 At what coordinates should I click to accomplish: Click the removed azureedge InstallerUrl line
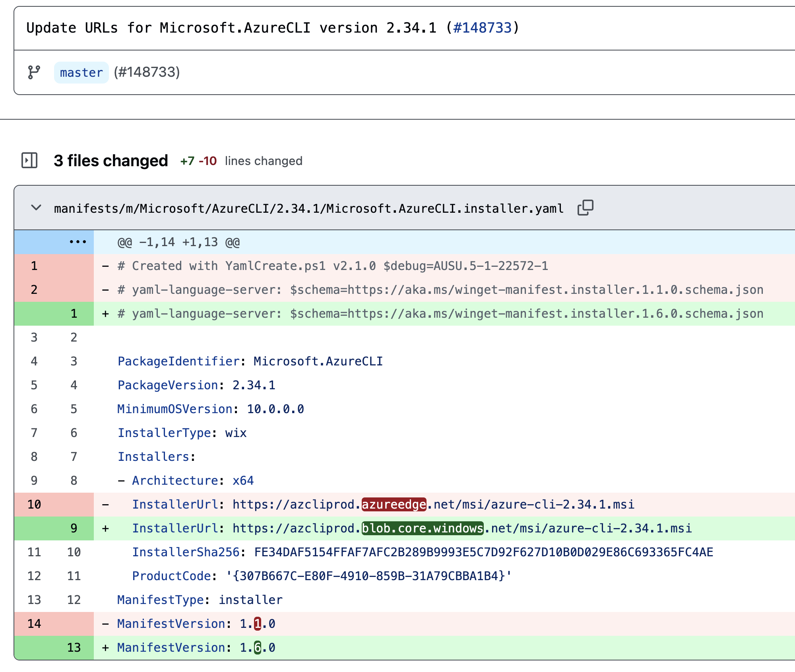[x=383, y=504]
